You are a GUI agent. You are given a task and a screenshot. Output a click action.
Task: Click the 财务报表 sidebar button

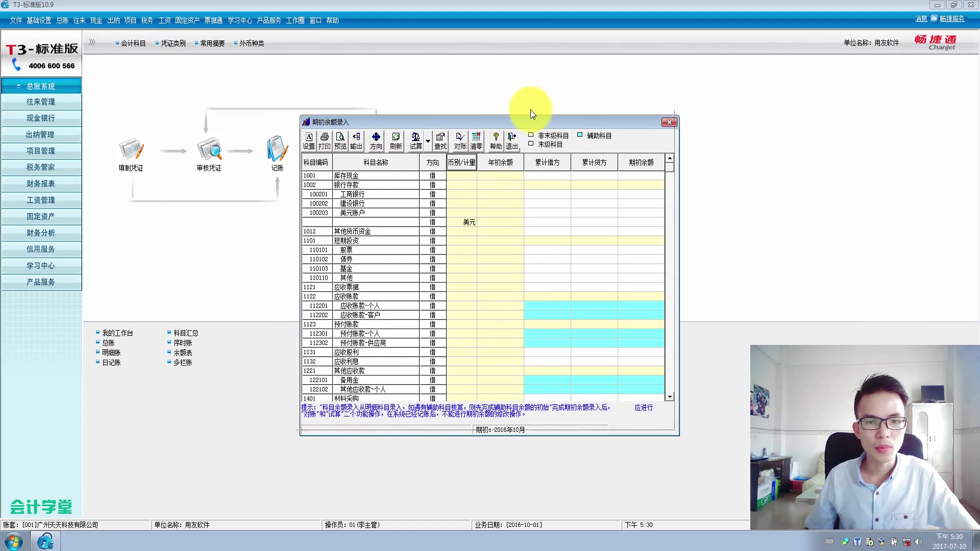[x=41, y=184]
